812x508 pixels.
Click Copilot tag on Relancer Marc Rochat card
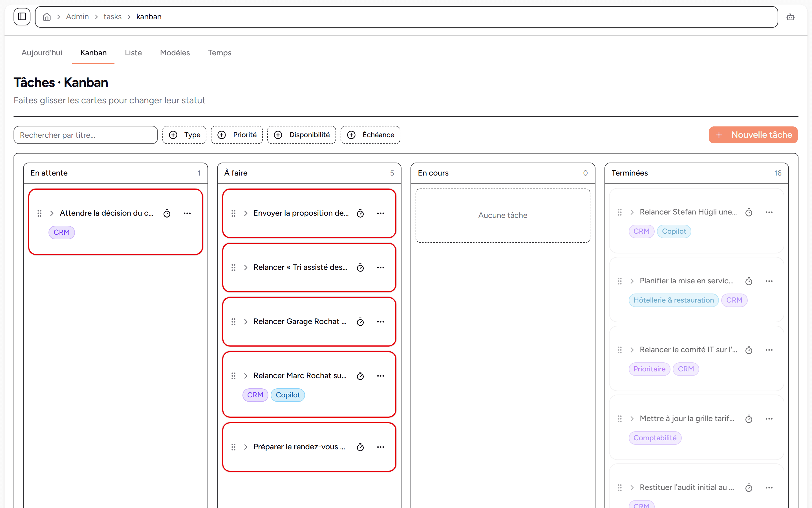[288, 395]
